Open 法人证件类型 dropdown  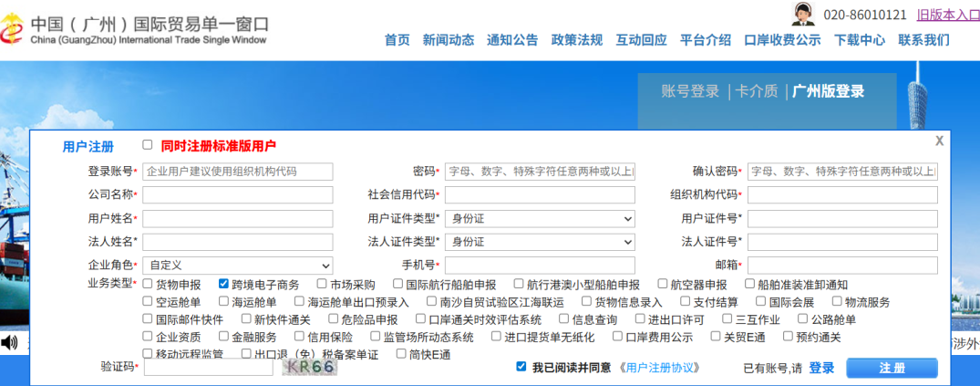[x=540, y=242]
